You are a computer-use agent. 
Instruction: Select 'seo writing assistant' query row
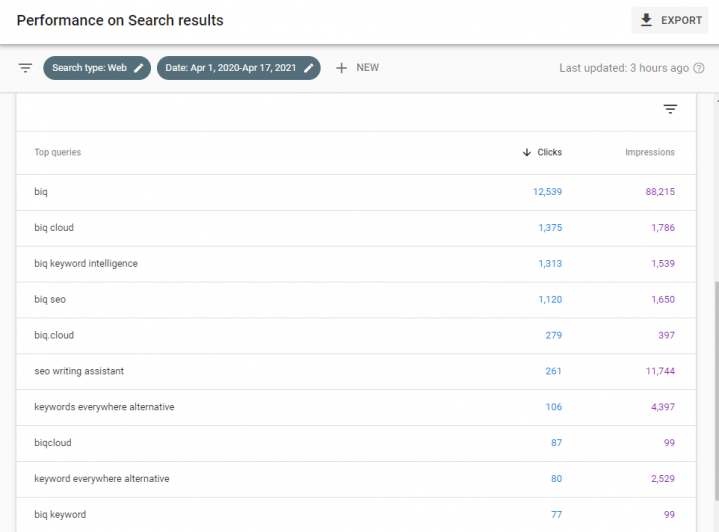[x=356, y=371]
